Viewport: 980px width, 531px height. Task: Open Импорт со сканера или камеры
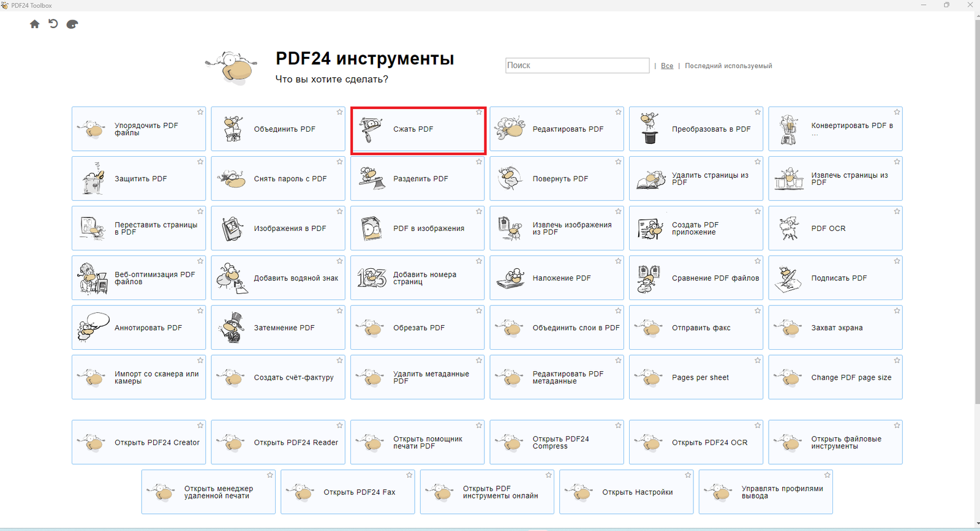tap(138, 377)
